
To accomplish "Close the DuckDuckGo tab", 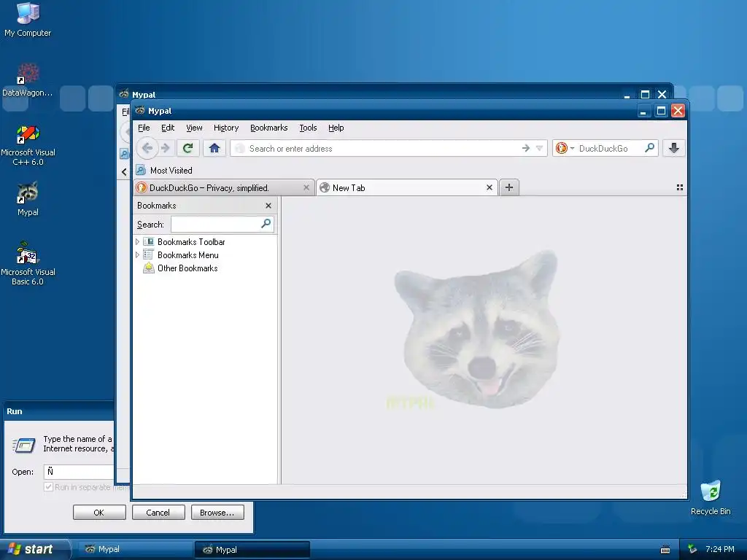I will tap(306, 187).
